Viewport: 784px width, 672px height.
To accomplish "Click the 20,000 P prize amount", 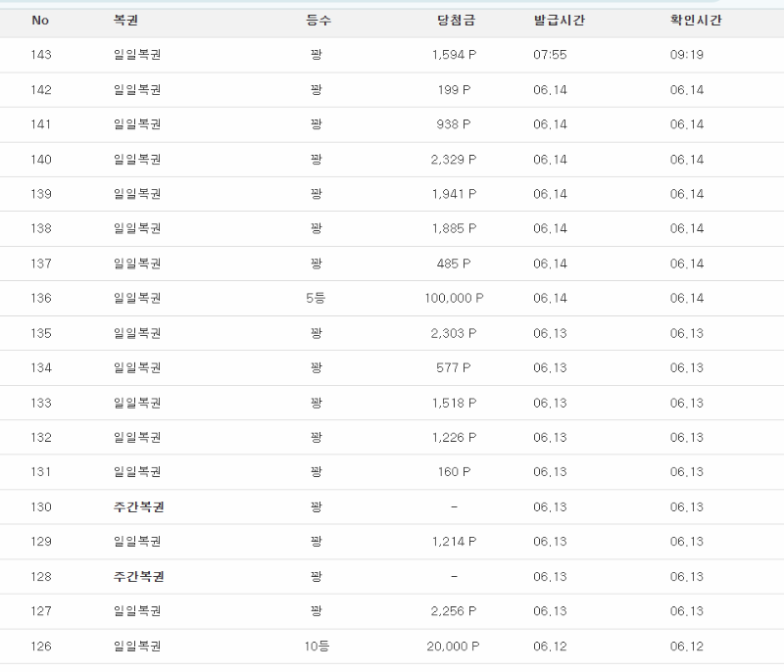I will pos(454,646).
